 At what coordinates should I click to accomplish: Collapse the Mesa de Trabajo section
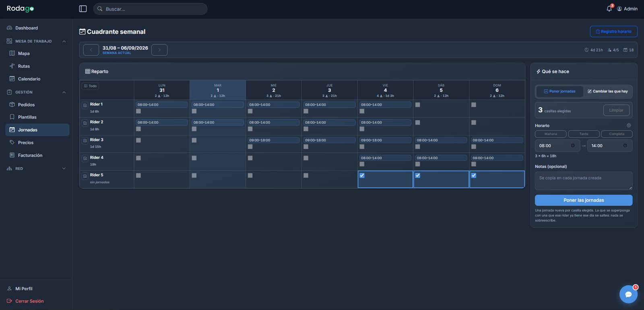[64, 41]
